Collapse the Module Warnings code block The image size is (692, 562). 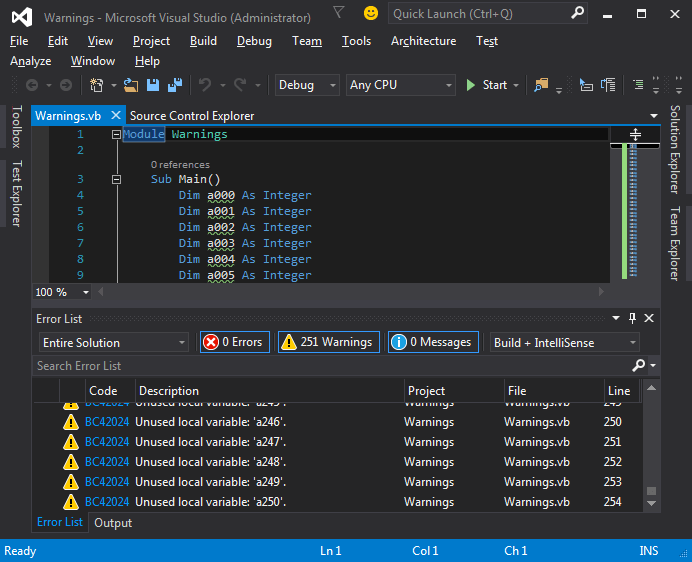(116, 134)
